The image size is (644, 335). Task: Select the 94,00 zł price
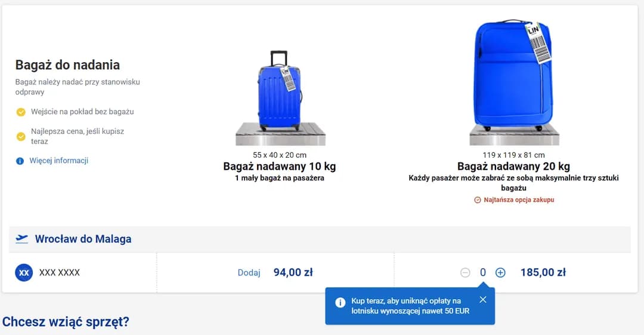click(293, 273)
